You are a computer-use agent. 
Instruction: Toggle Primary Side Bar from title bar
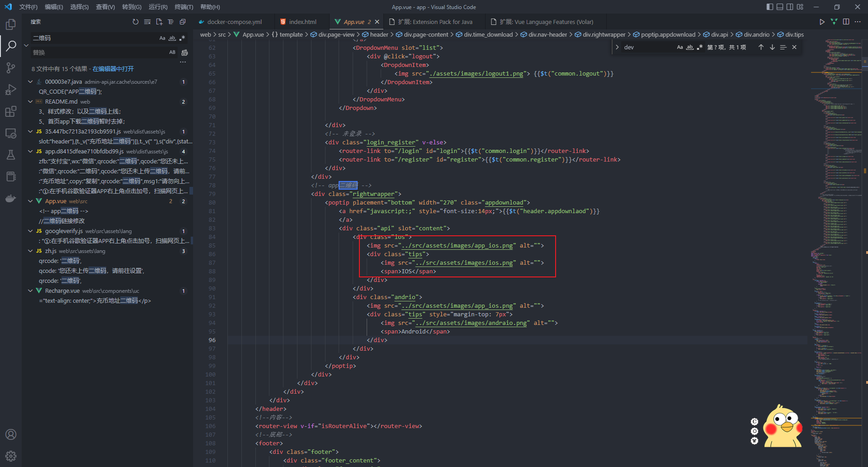pos(770,7)
